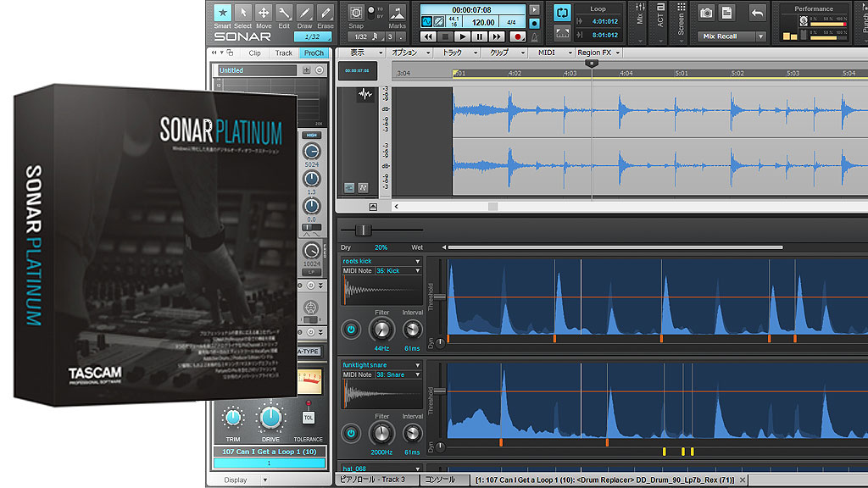The width and height of the screenshot is (868, 488).
Task: Click the loop start time 4:01:012
Action: (604, 21)
